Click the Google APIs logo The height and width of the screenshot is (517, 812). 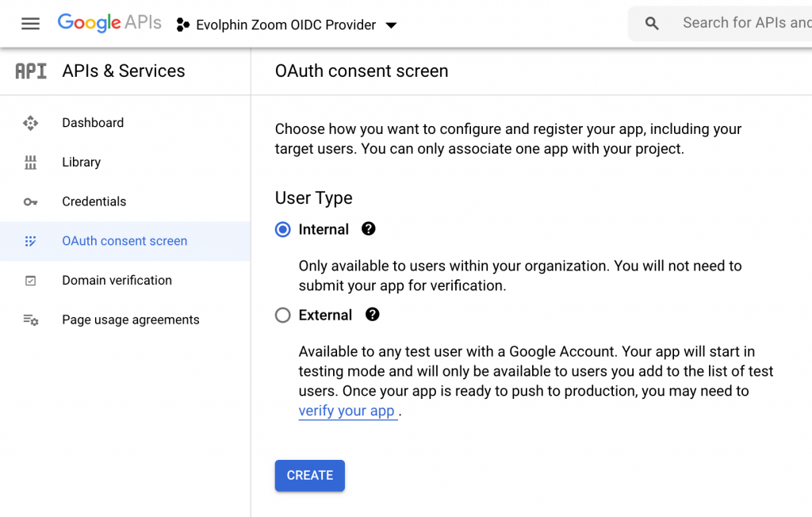[x=109, y=24]
